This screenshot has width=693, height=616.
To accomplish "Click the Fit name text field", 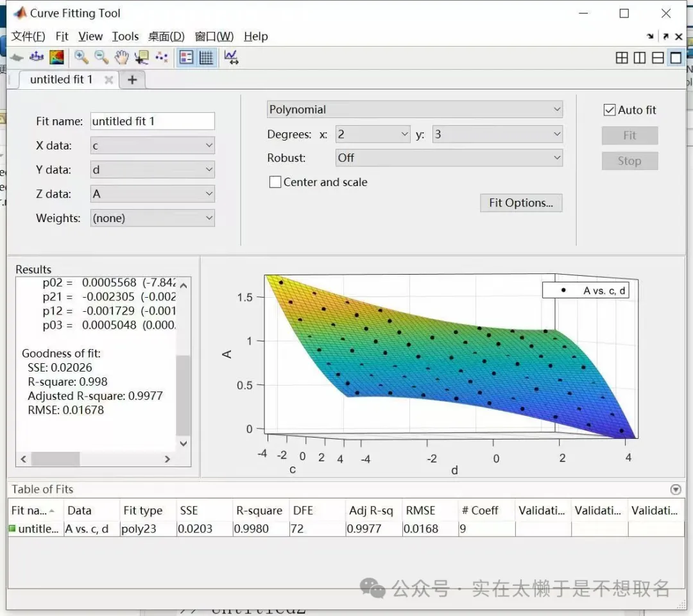I will coord(152,121).
